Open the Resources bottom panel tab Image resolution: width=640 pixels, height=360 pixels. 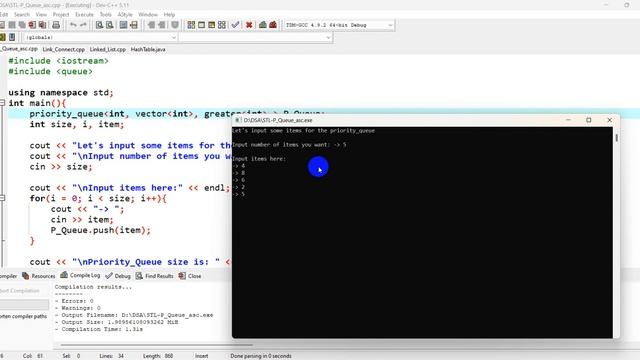click(39, 276)
